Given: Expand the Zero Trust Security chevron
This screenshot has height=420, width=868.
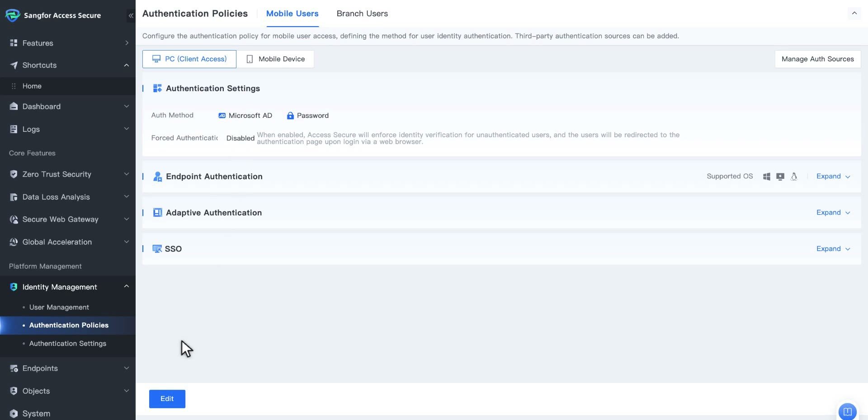Looking at the screenshot, I should 127,174.
